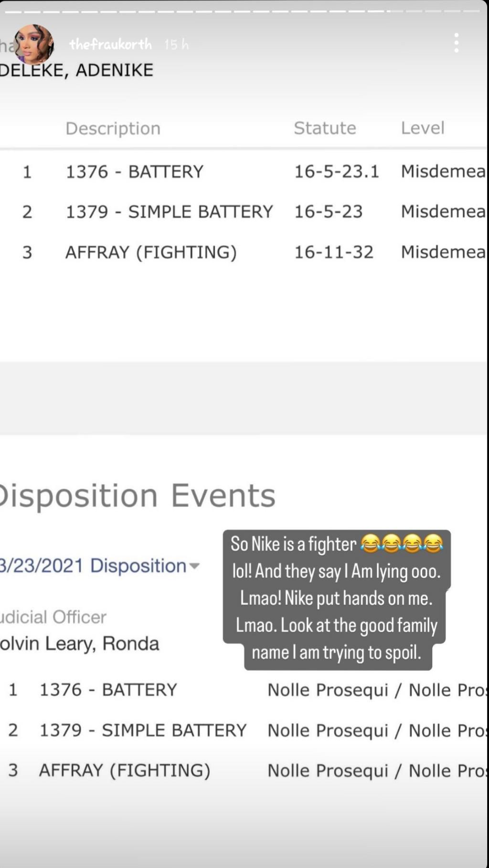Click the Disposition Events heading
Image resolution: width=489 pixels, height=868 pixels.
tap(138, 495)
